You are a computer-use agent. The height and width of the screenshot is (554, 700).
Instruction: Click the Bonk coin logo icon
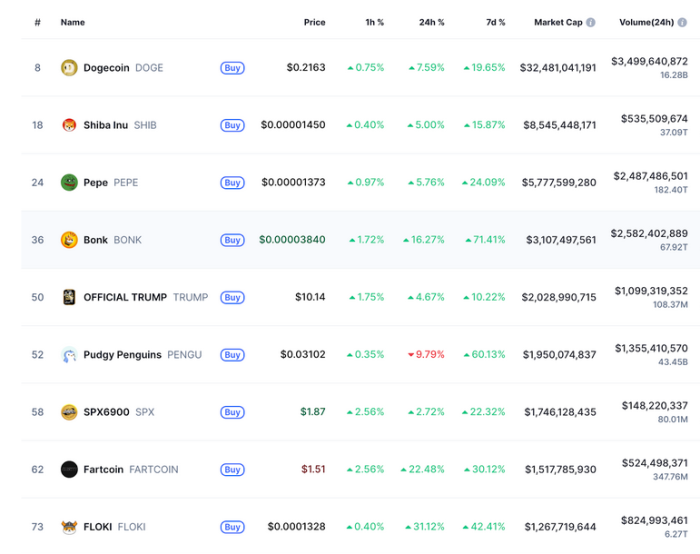coord(69,240)
